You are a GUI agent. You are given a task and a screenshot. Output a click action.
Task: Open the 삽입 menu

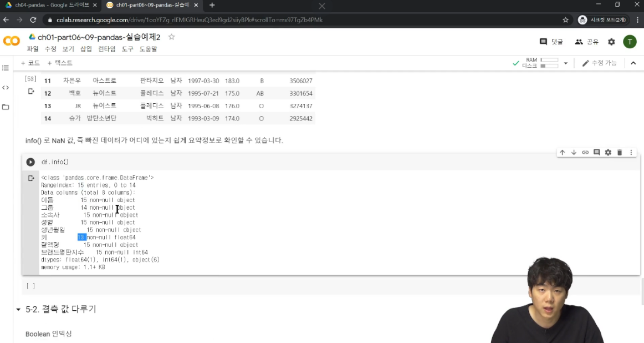pos(86,49)
